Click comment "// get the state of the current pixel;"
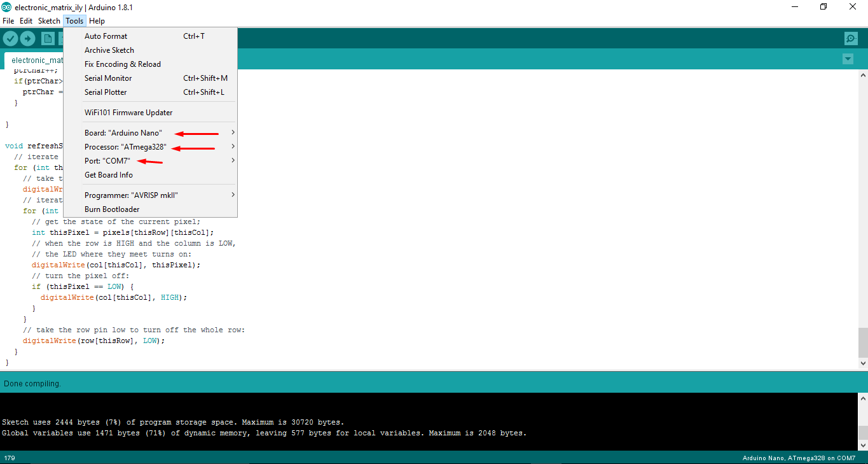The height and width of the screenshot is (464, 868). (x=116, y=221)
